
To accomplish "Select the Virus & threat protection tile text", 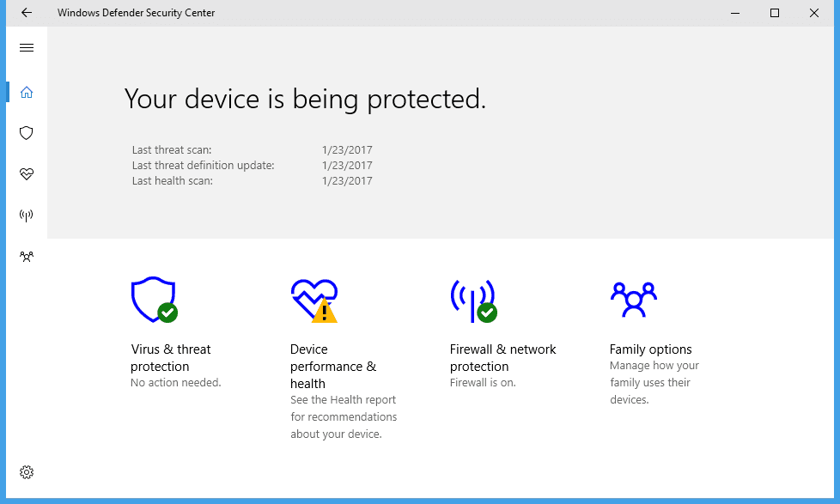I will tap(170, 357).
